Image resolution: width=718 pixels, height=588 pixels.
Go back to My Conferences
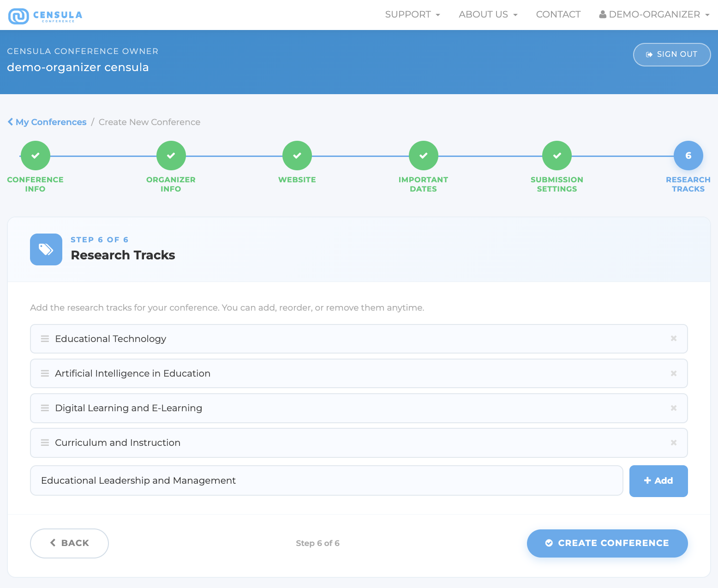[x=47, y=122]
